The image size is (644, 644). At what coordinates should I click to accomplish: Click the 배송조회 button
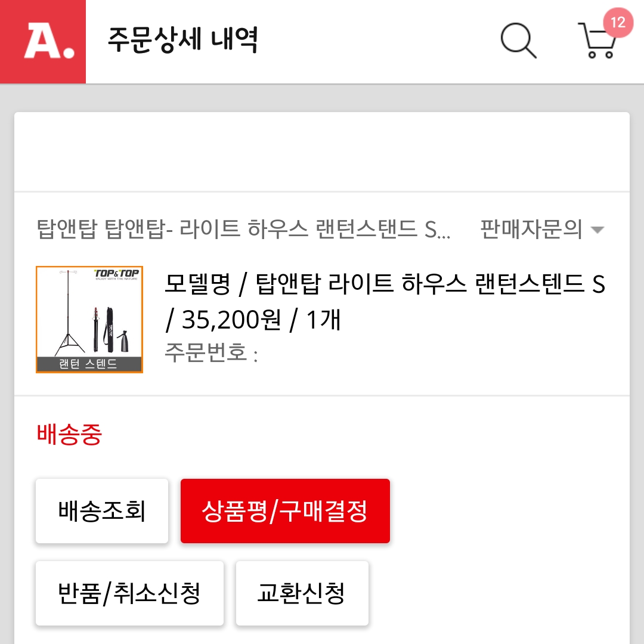pos(102,511)
